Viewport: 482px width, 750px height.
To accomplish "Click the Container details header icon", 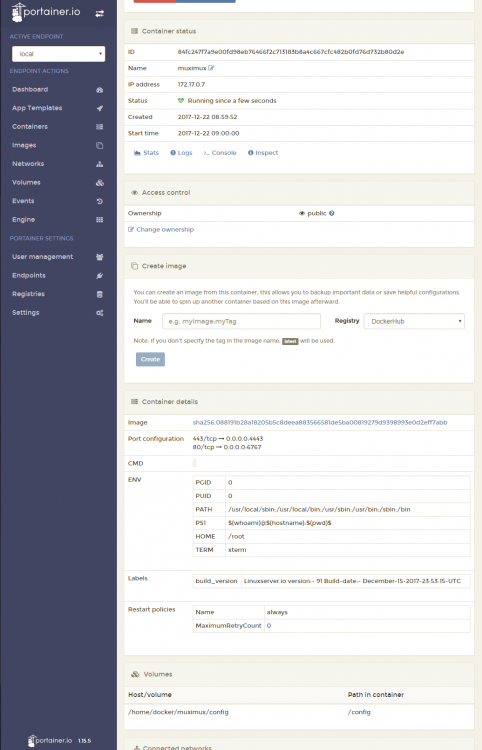I will coord(134,402).
